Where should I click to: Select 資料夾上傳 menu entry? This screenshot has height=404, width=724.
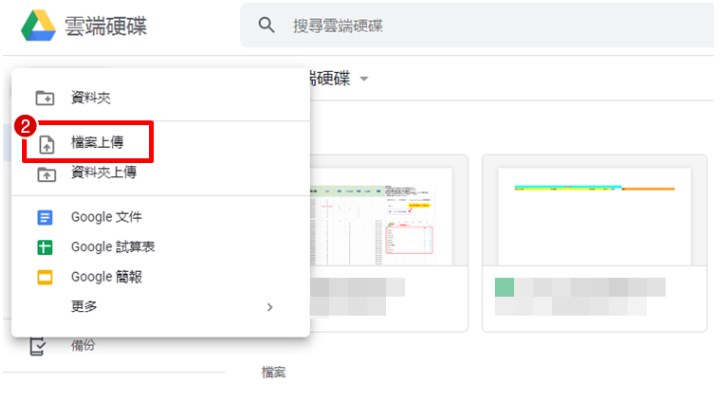pyautogui.click(x=103, y=173)
